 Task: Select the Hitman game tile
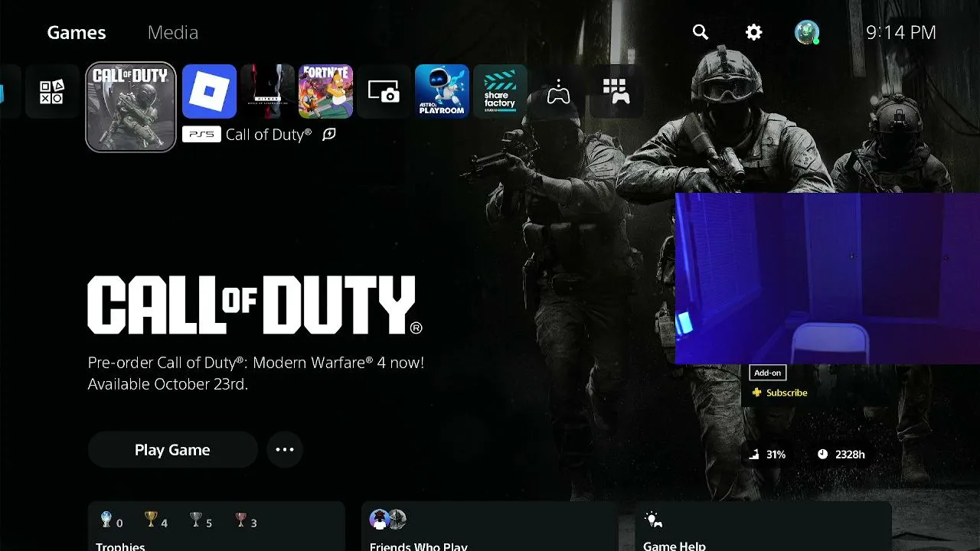click(x=267, y=92)
